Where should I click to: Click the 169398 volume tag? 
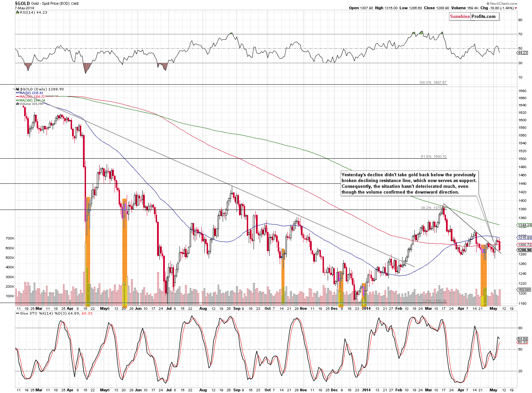coord(524,289)
